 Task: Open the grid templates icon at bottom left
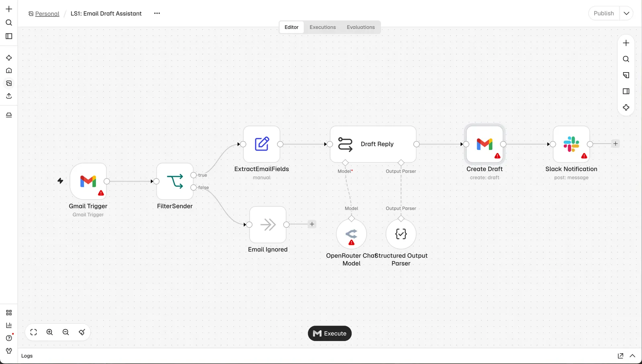point(9,313)
